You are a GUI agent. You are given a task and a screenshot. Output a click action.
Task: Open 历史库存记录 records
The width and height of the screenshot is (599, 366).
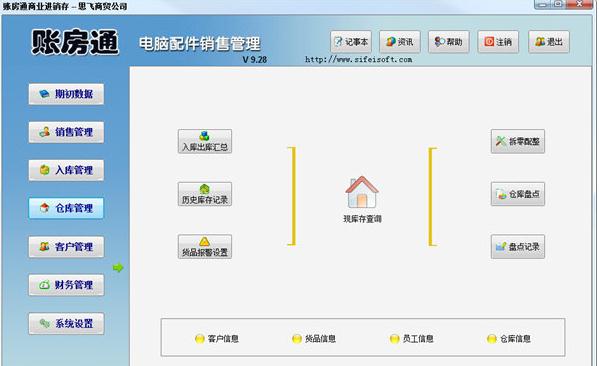(205, 194)
